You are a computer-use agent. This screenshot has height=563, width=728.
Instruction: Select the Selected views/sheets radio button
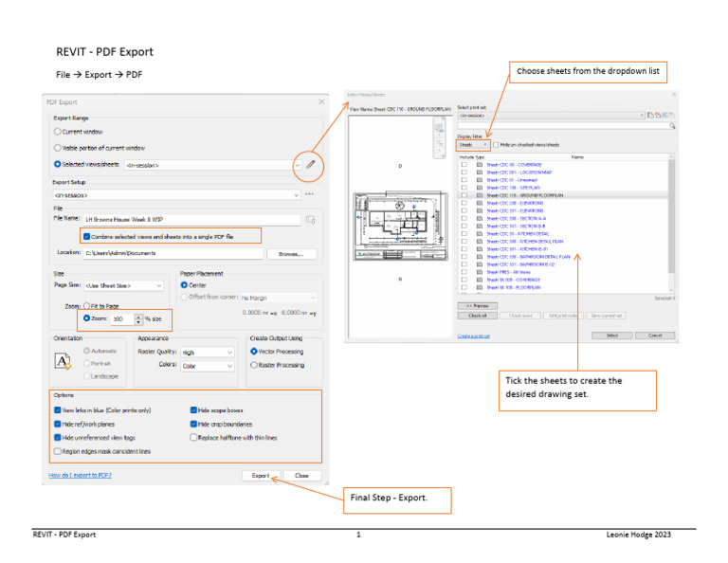coord(58,164)
